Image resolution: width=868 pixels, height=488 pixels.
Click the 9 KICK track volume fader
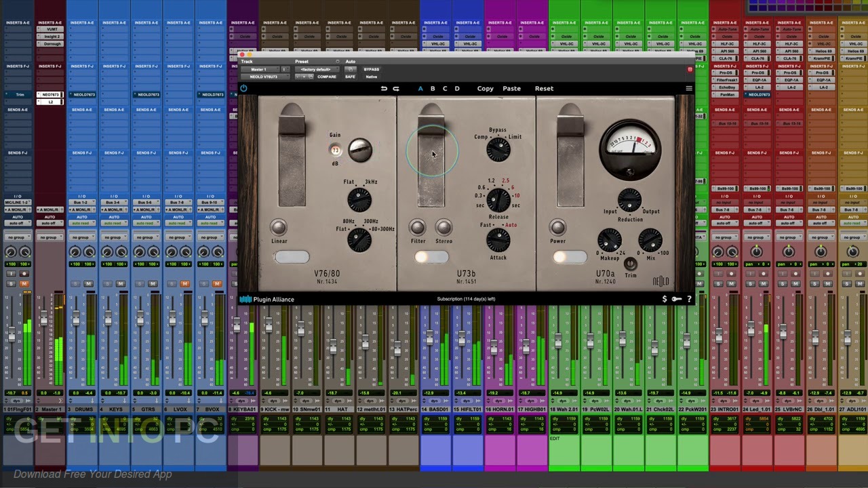[269, 326]
